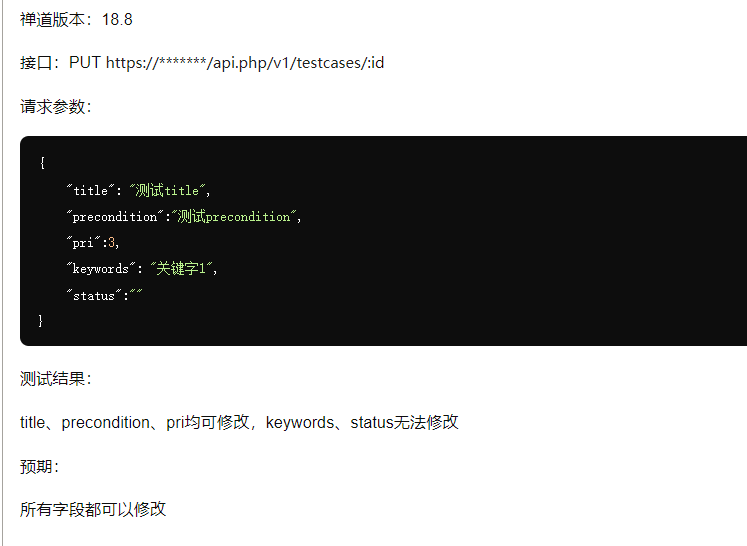
Task: Click the pri value 3 in the code
Action: pyautogui.click(x=113, y=242)
